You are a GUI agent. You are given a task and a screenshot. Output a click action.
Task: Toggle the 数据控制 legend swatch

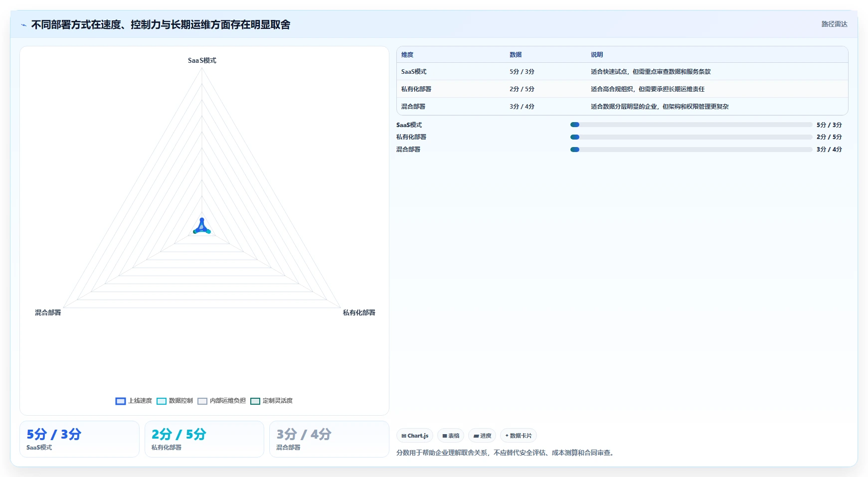tap(162, 401)
